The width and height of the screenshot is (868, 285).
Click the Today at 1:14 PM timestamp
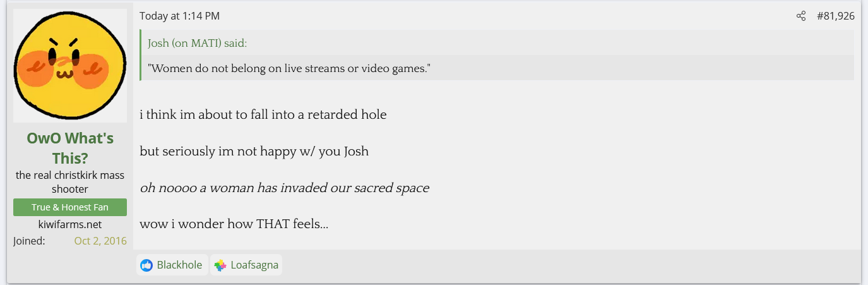(180, 16)
